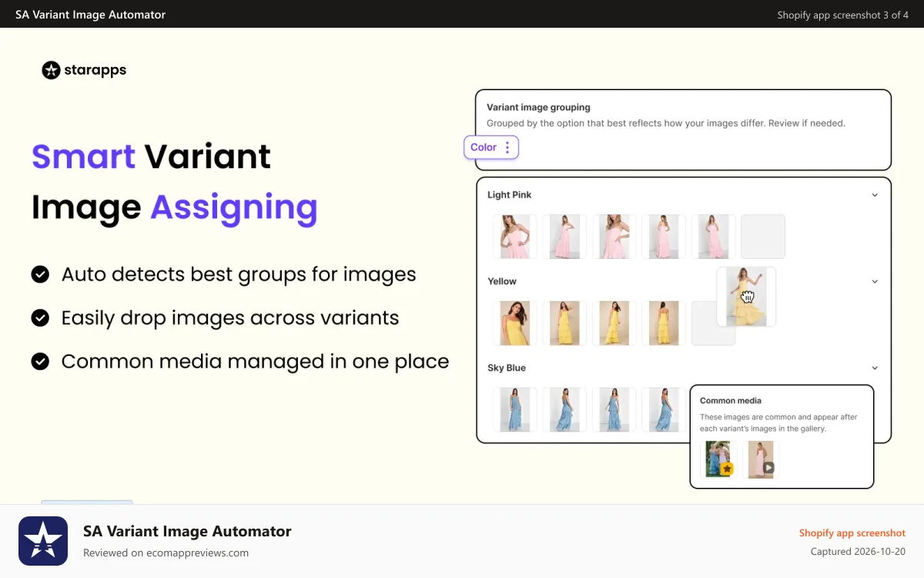Select the second Yellow dress thumbnail

(x=564, y=323)
